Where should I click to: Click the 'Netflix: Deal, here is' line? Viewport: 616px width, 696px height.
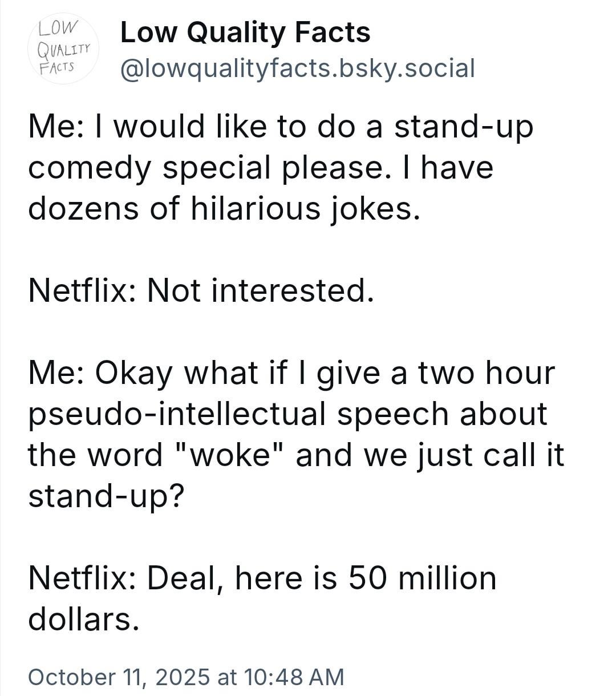pyautogui.click(x=262, y=578)
